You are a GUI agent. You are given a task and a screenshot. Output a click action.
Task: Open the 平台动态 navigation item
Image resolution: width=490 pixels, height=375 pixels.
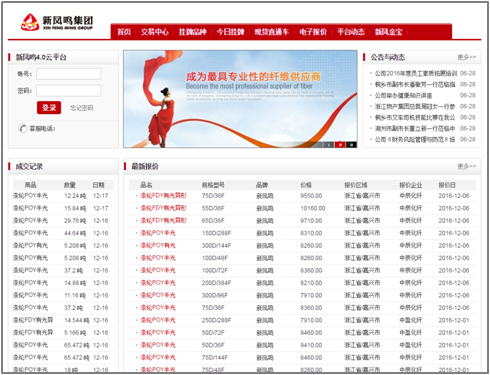coord(351,32)
